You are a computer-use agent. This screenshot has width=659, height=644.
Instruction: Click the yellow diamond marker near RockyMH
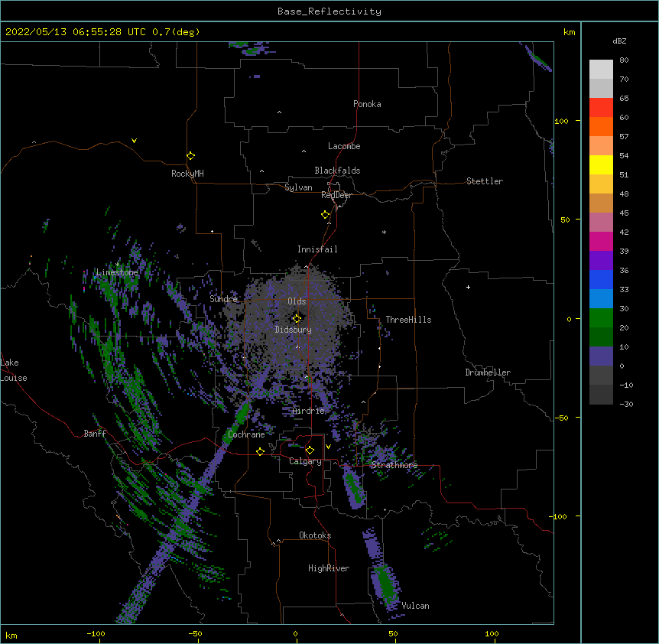[x=191, y=156]
